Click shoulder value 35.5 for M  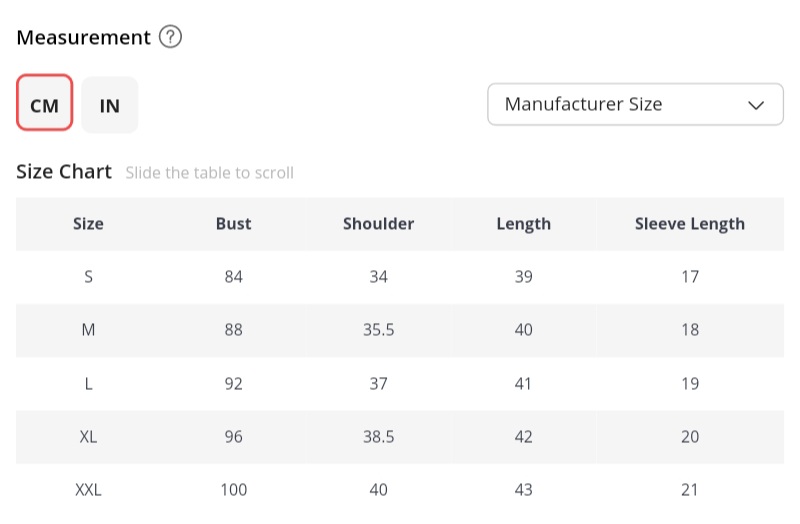(378, 330)
